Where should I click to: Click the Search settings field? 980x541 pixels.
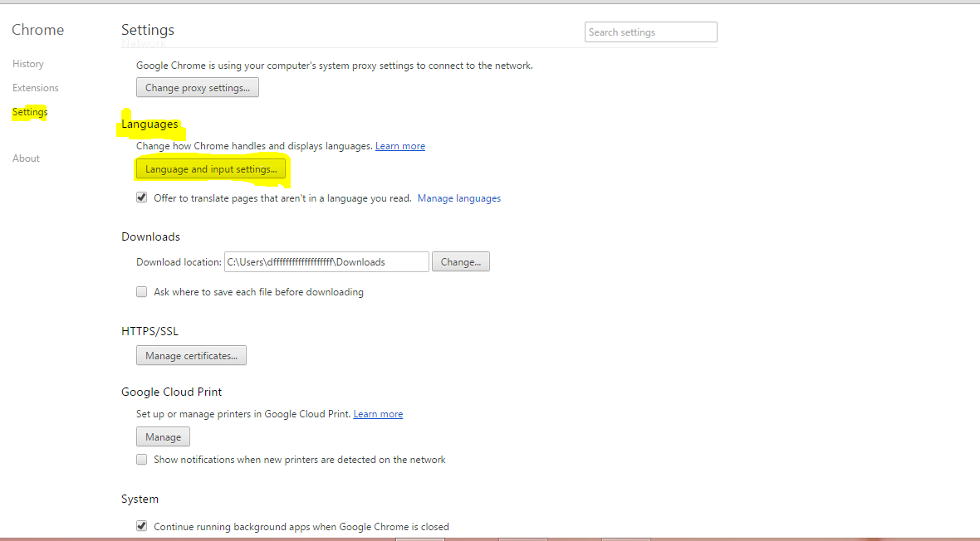(x=650, y=32)
